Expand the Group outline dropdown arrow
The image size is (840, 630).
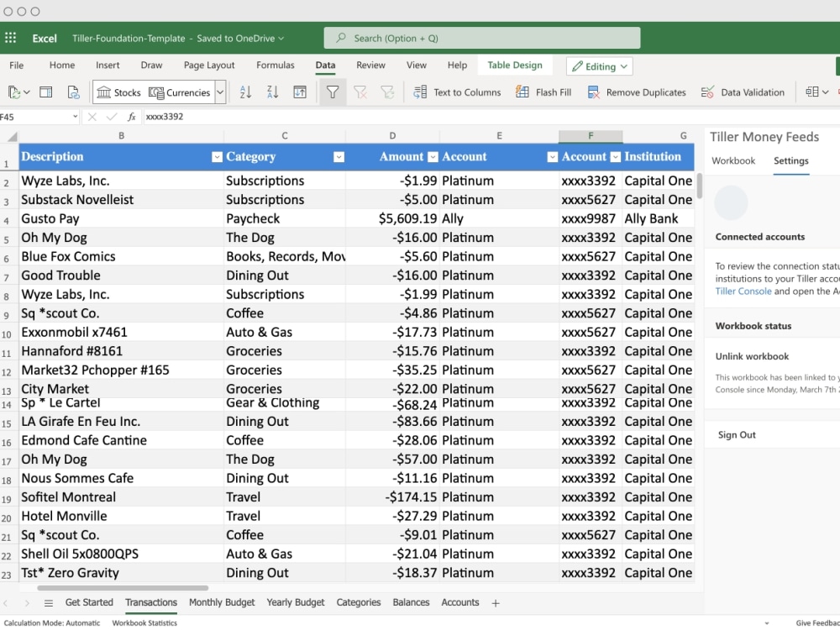point(826,92)
